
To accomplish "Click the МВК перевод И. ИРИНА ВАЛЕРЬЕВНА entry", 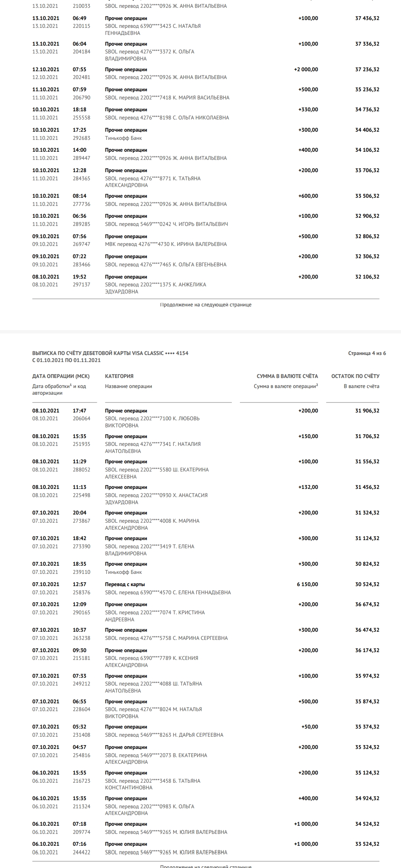I will click(166, 244).
